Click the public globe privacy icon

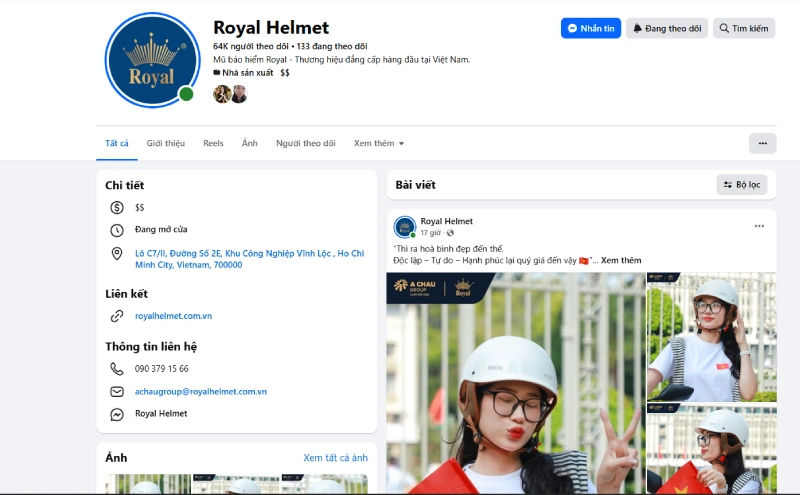pos(450,233)
